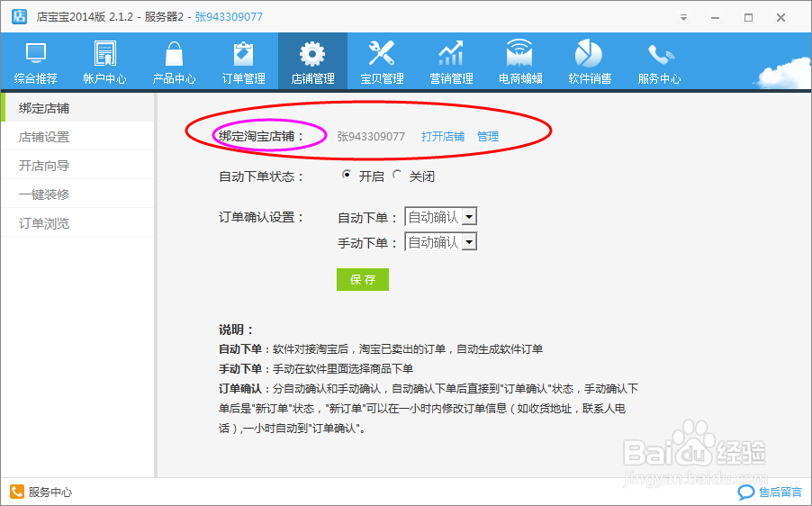Select the 绑定店铺 sidebar tab

[77, 108]
